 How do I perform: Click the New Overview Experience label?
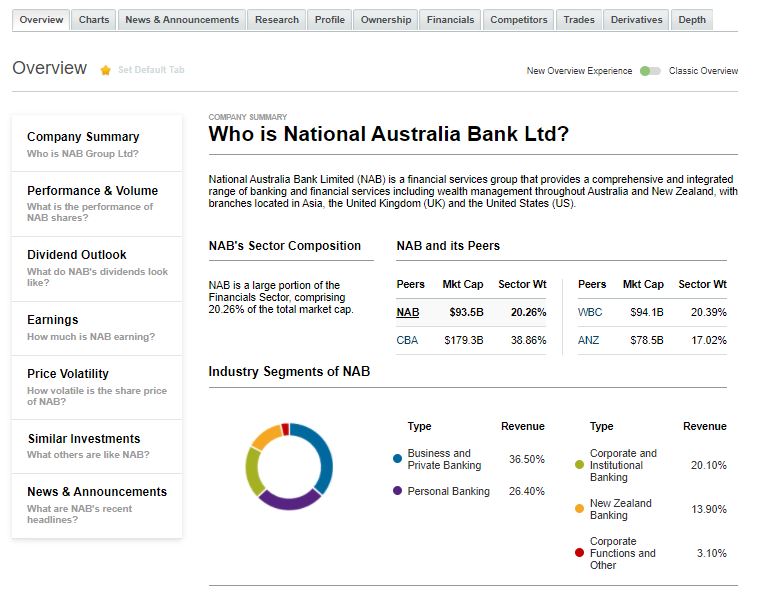tap(579, 71)
